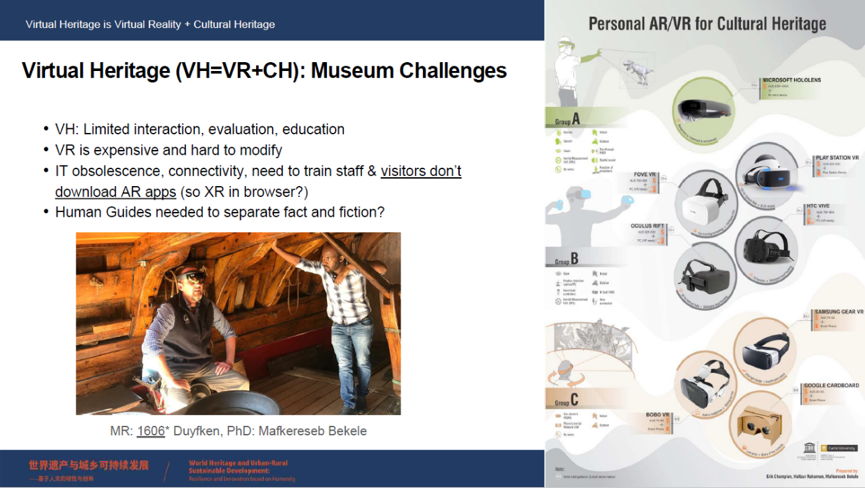
Task: Click the "Personal AR/VR for Cultural Heritage" heading
Action: click(706, 23)
